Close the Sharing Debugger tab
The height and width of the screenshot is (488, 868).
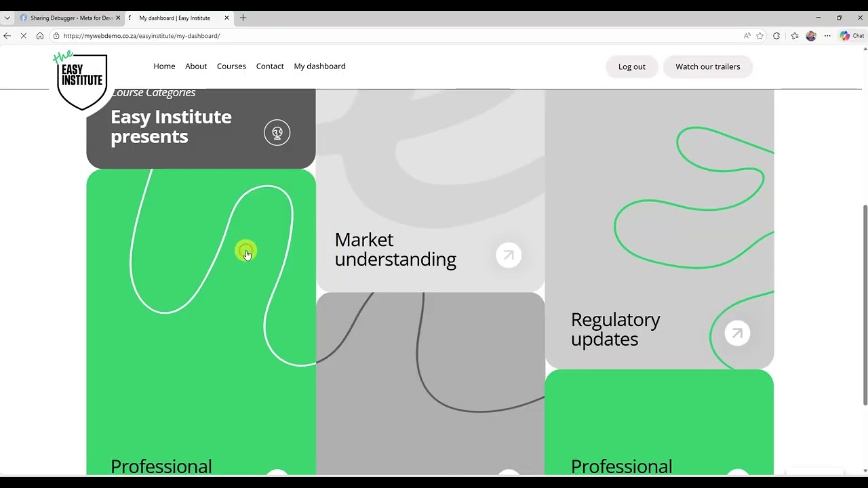tap(118, 18)
